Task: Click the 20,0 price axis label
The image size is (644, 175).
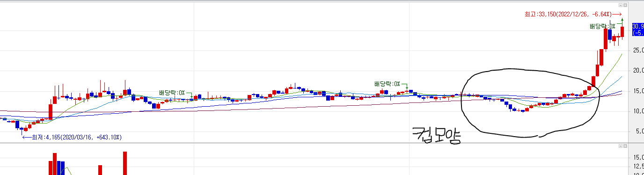Action: point(638,71)
